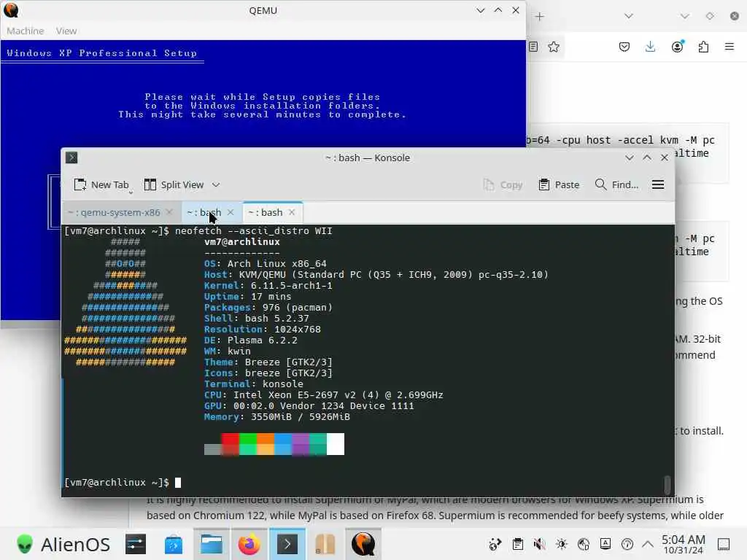Open a new Firefox tab with plus
Screen dimensions: 747x560
[x=539, y=17]
